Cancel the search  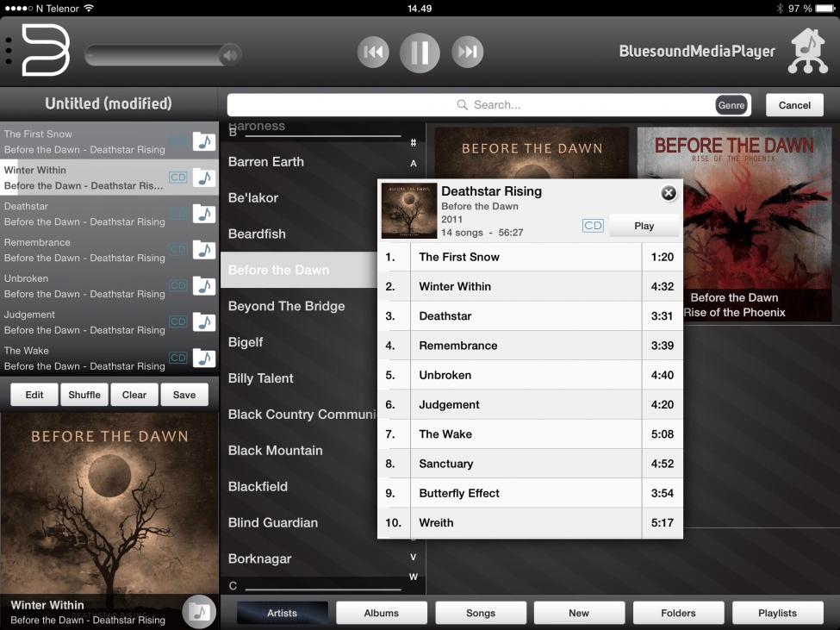tap(794, 105)
